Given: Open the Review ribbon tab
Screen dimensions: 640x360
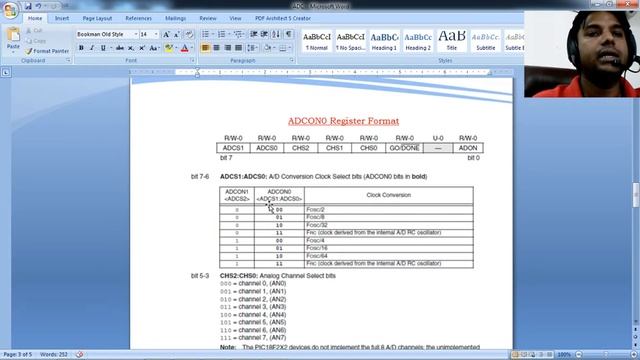Looking at the screenshot, I should click(208, 18).
